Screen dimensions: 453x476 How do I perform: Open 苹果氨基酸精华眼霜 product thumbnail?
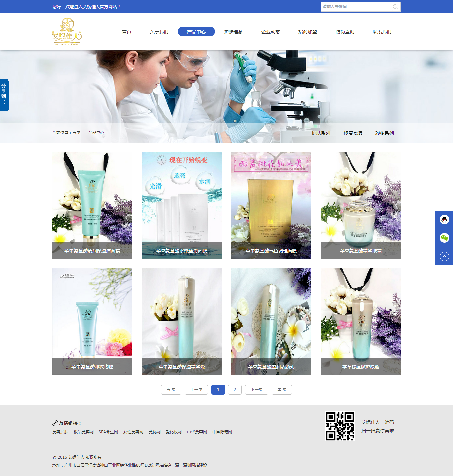click(361, 206)
